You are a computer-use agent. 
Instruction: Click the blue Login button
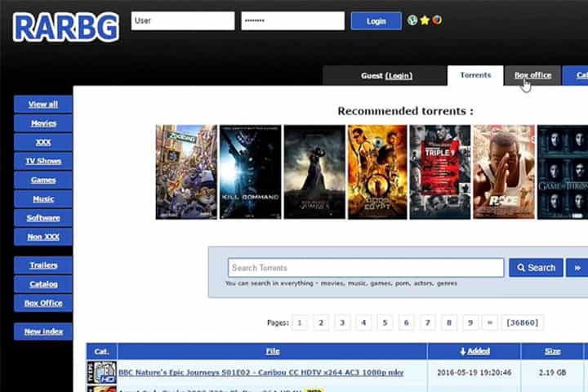(376, 21)
